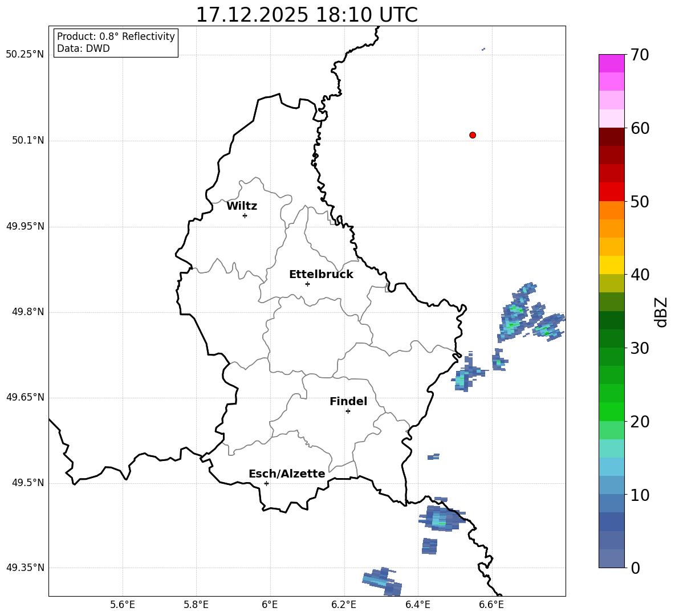Click the 5.6°E longitude label
This screenshot has width=675, height=616.
click(x=123, y=605)
